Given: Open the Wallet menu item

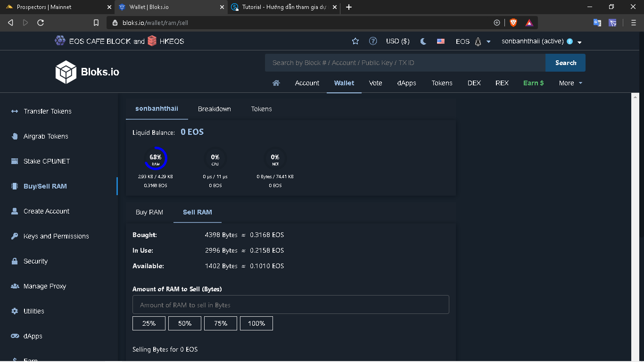Looking at the screenshot, I should (x=344, y=83).
